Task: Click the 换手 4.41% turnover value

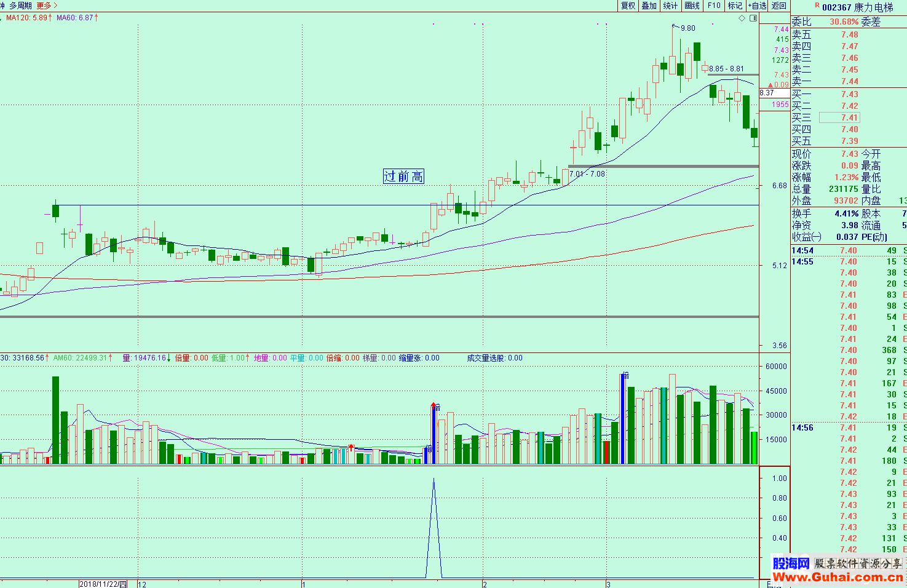Action: coord(846,213)
